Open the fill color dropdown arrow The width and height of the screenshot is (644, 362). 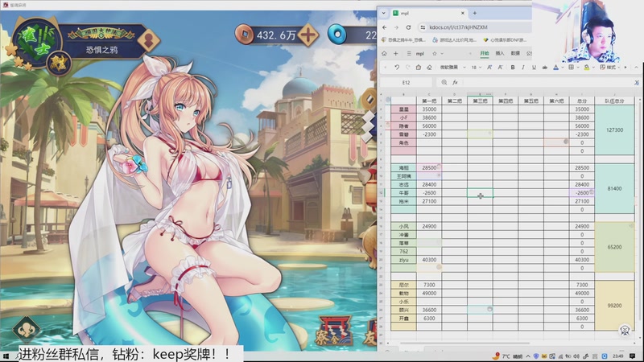593,68
